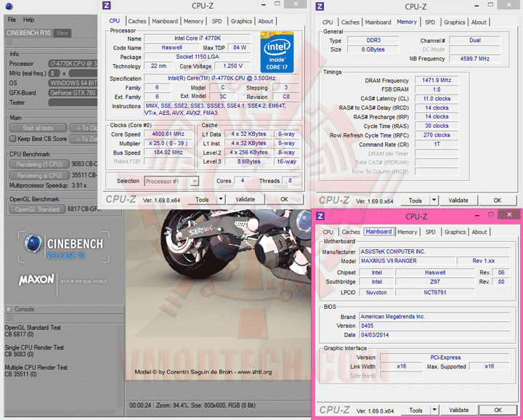
Task: Click Core Speed 4600.61 MHz value
Action: click(x=168, y=134)
